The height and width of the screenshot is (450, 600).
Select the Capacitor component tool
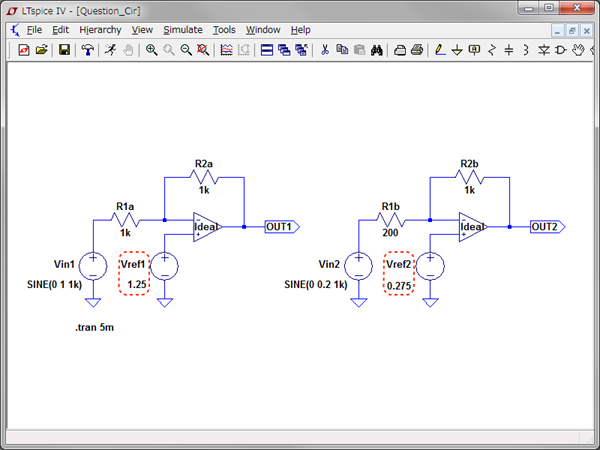click(x=508, y=49)
